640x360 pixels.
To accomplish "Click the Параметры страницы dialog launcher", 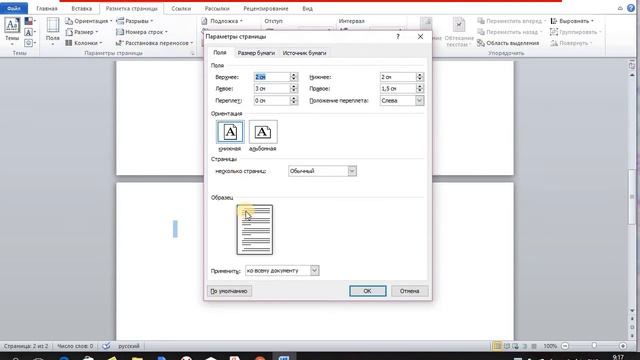I will click(193, 53).
